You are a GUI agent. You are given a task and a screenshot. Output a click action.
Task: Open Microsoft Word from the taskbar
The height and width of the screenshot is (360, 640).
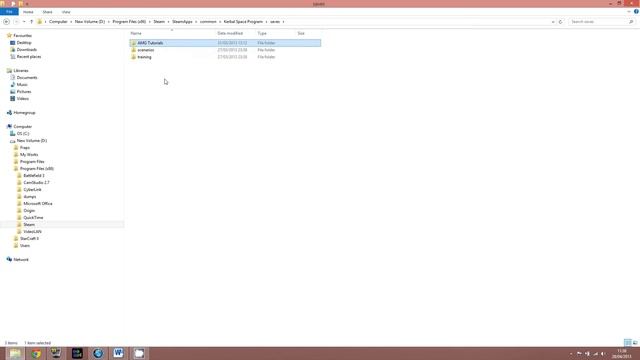point(118,353)
